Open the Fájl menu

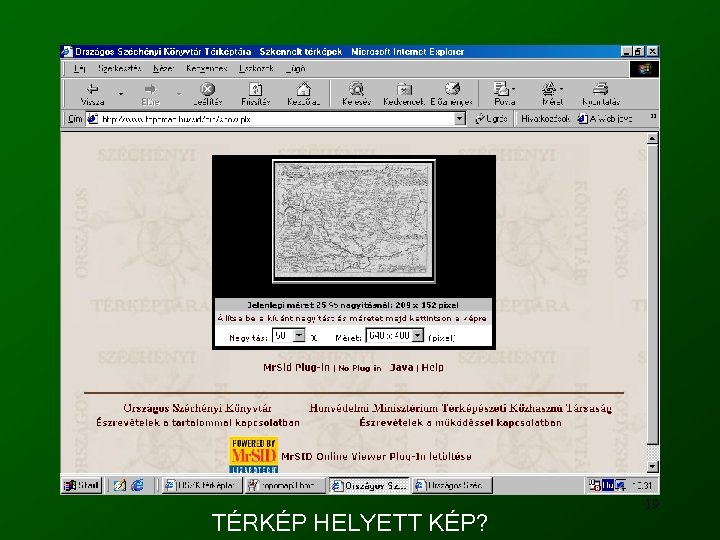79,68
